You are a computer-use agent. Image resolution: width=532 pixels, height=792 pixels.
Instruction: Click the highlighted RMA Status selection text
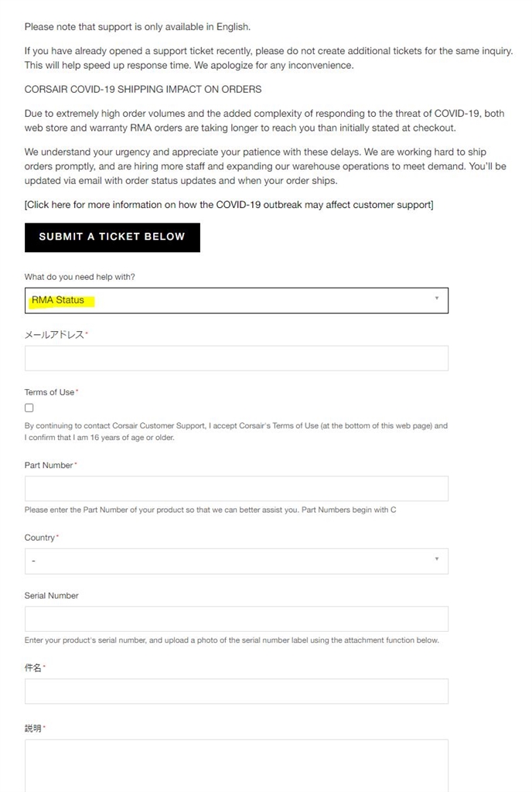point(59,300)
